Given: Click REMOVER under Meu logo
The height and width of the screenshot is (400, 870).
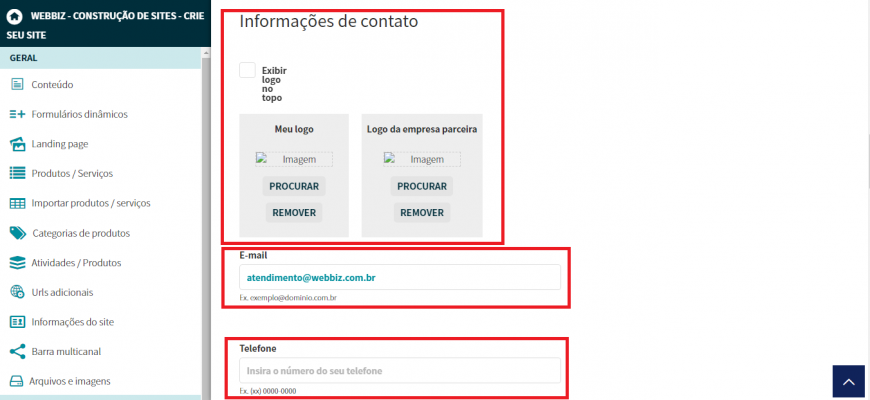Looking at the screenshot, I should [x=294, y=212].
